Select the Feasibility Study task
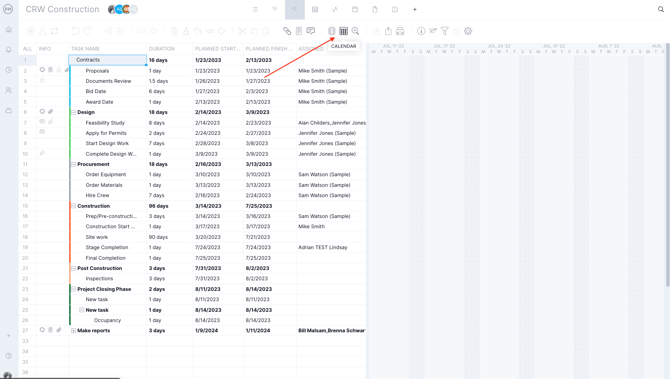 pos(105,123)
